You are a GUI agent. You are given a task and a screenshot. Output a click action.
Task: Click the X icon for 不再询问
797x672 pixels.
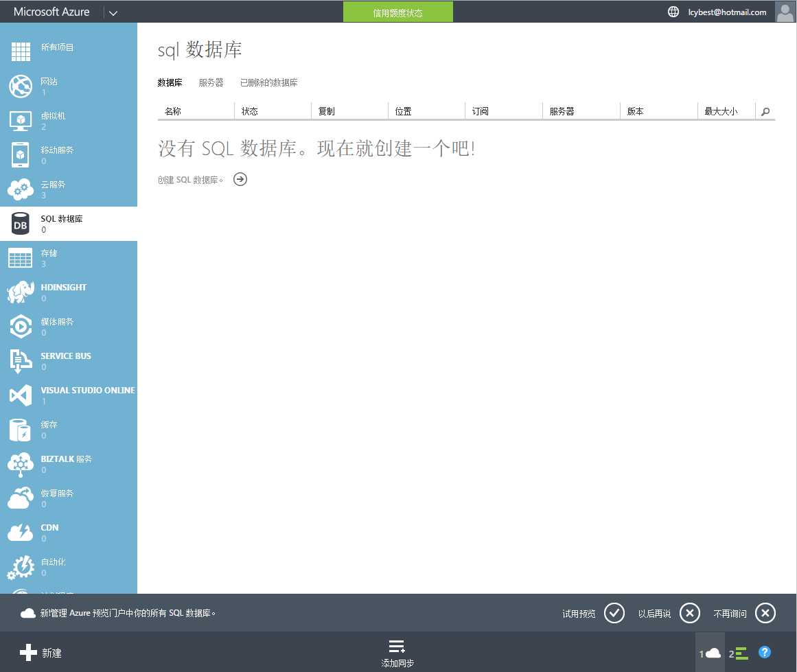tap(765, 613)
